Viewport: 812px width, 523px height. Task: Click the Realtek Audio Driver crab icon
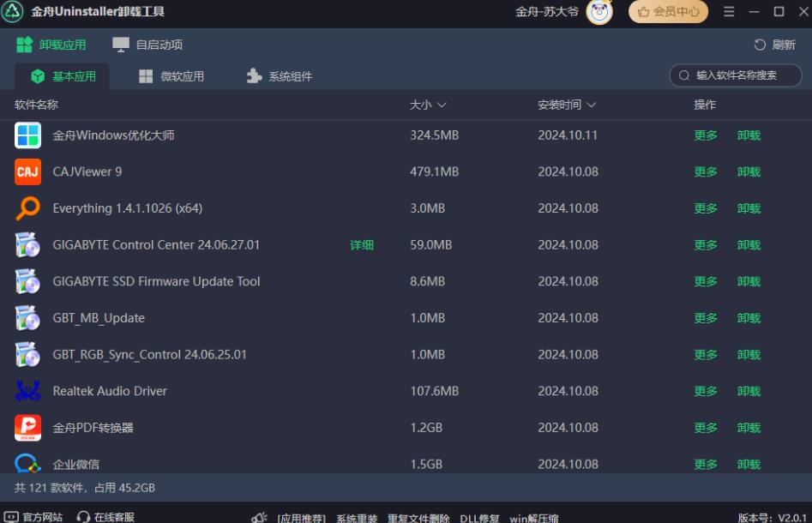27,392
